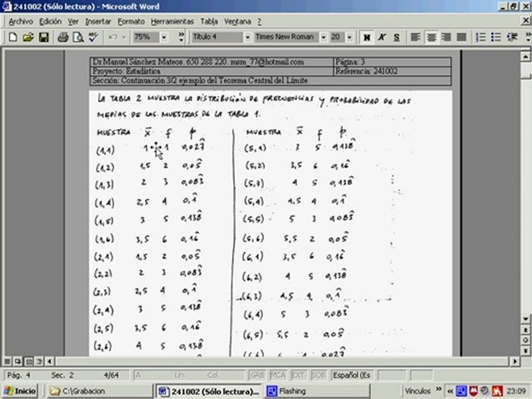Toggle MCA track changes in status bar
Screen dimensions: 532x399
pos(278,375)
